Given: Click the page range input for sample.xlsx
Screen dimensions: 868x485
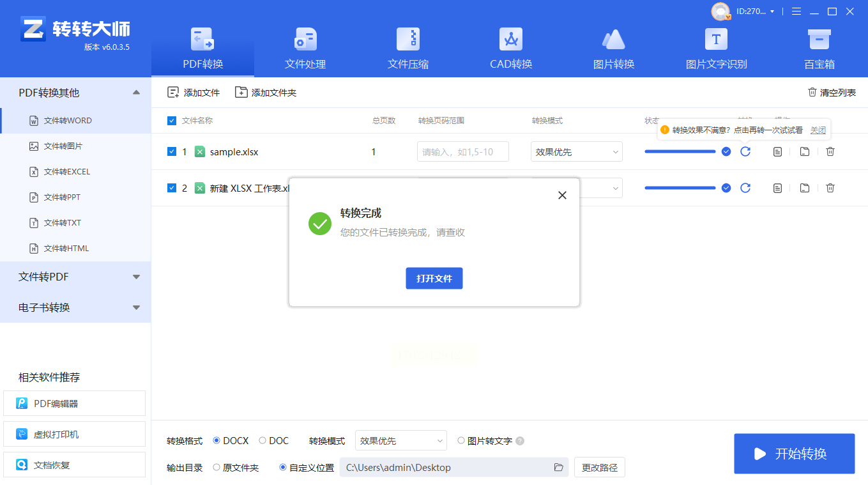Looking at the screenshot, I should pyautogui.click(x=463, y=151).
